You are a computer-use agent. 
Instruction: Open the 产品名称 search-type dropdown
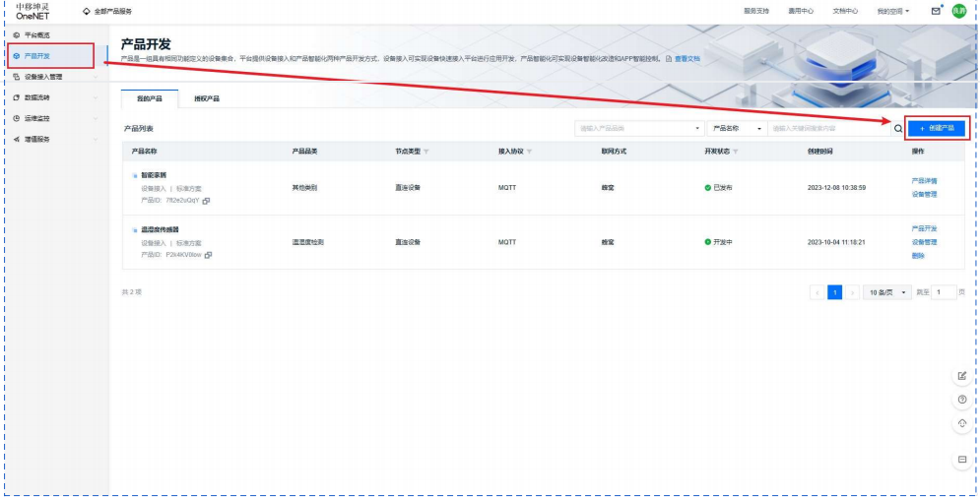point(738,129)
